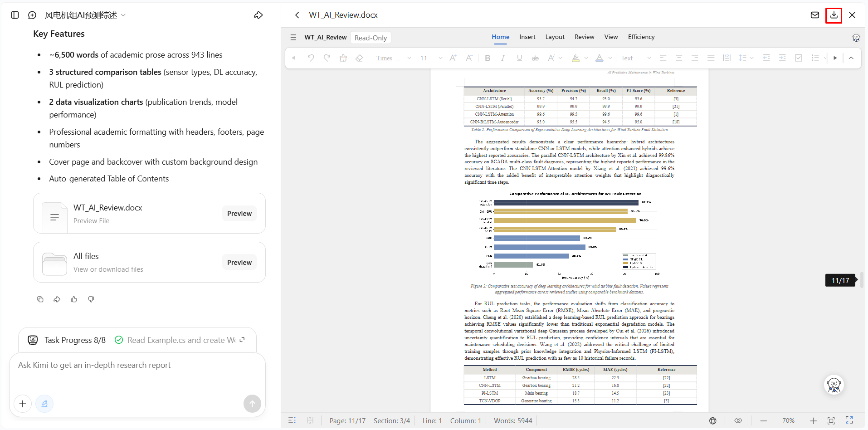Viewport: 868px width, 430px height.
Task: Open the font size dropdown showing 11
Action: pyautogui.click(x=431, y=58)
